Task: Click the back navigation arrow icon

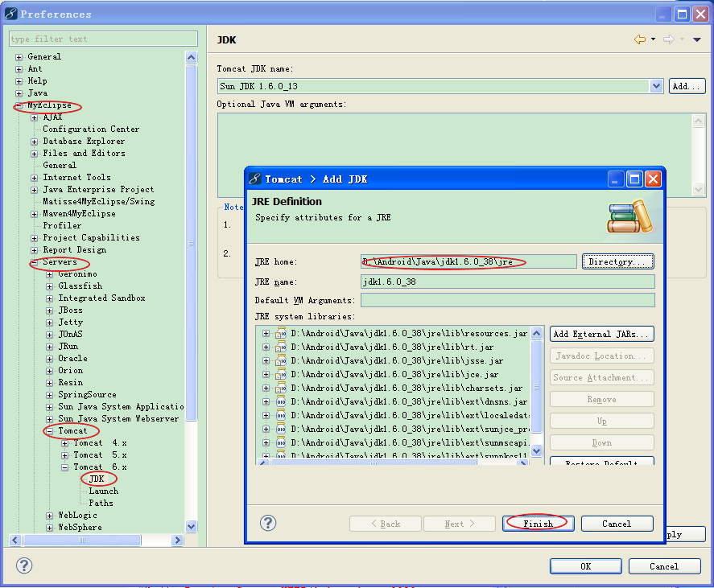Action: coord(640,39)
